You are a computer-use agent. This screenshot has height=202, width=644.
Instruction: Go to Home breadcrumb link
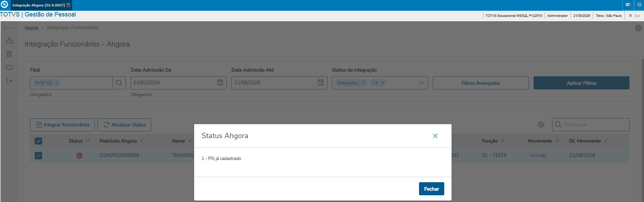click(x=31, y=28)
